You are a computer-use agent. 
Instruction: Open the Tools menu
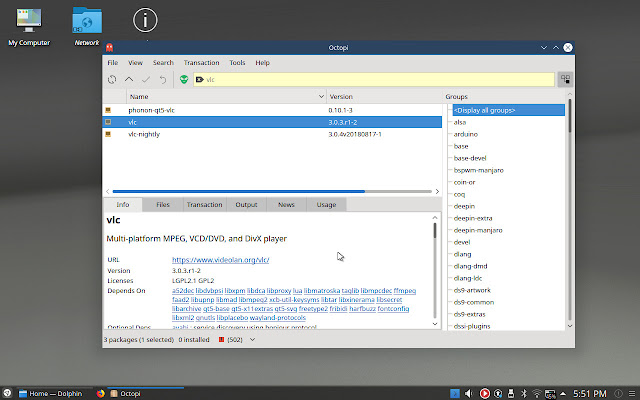(x=237, y=63)
